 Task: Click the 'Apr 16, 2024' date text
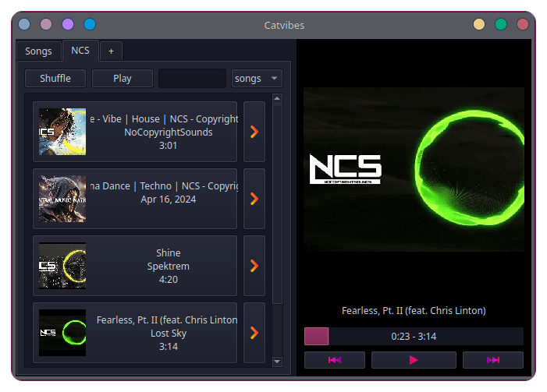pos(169,200)
